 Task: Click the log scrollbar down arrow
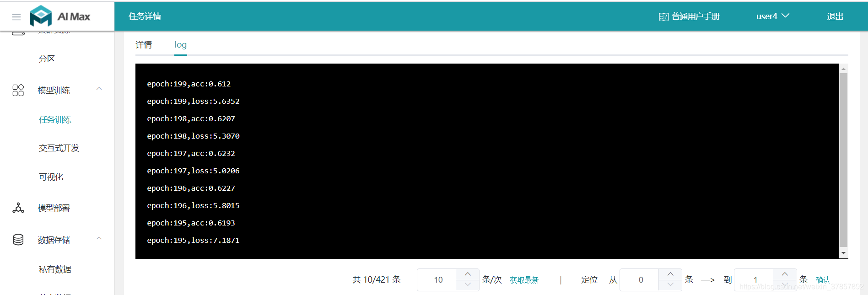tap(843, 253)
